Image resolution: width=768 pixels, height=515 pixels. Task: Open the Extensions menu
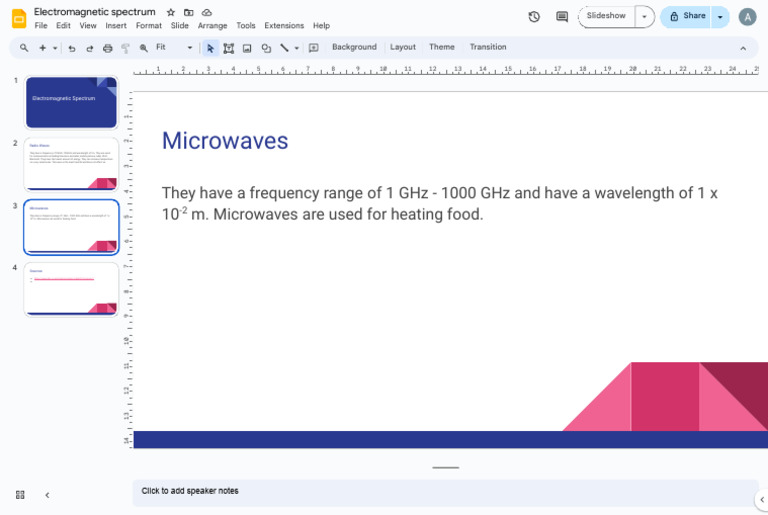284,25
